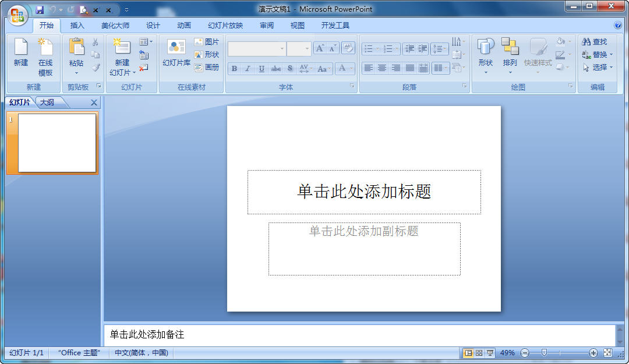Screen dimensions: 629x364
Task: Click the character spacing AV icon
Action: point(303,68)
